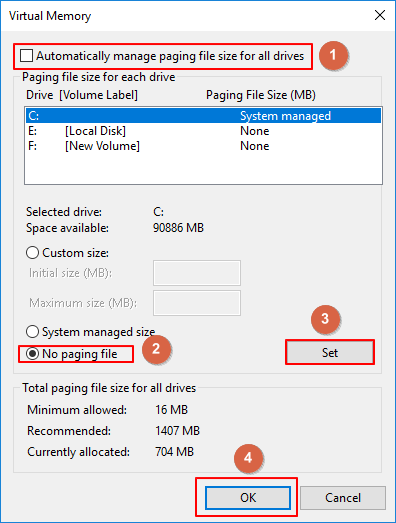Click the Currently allocated 704 MB value

(x=174, y=452)
